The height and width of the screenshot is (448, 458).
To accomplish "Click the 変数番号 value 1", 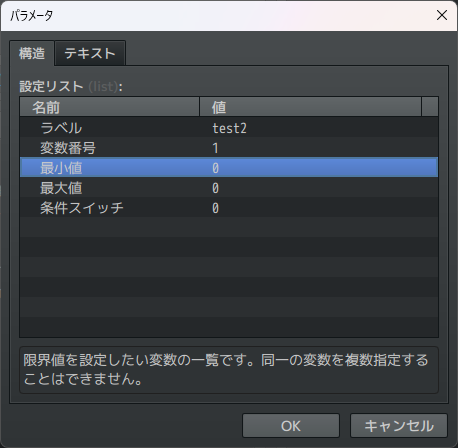I will tap(215, 148).
